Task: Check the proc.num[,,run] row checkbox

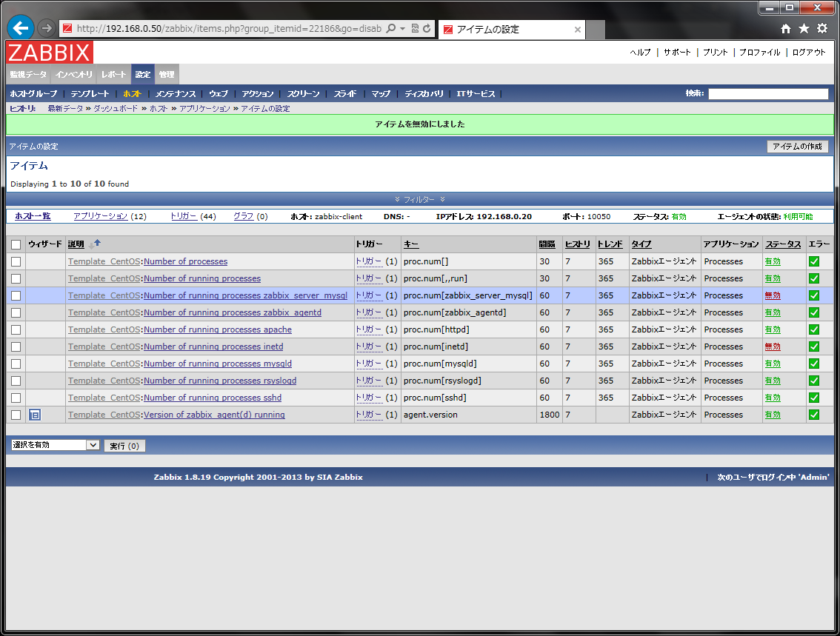Action: tap(16, 279)
